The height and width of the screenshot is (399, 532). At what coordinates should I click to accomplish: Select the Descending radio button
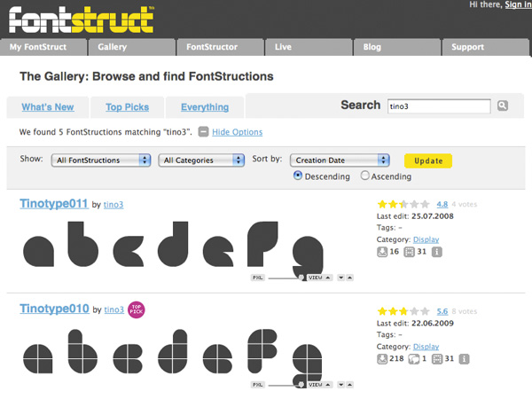coord(298,176)
